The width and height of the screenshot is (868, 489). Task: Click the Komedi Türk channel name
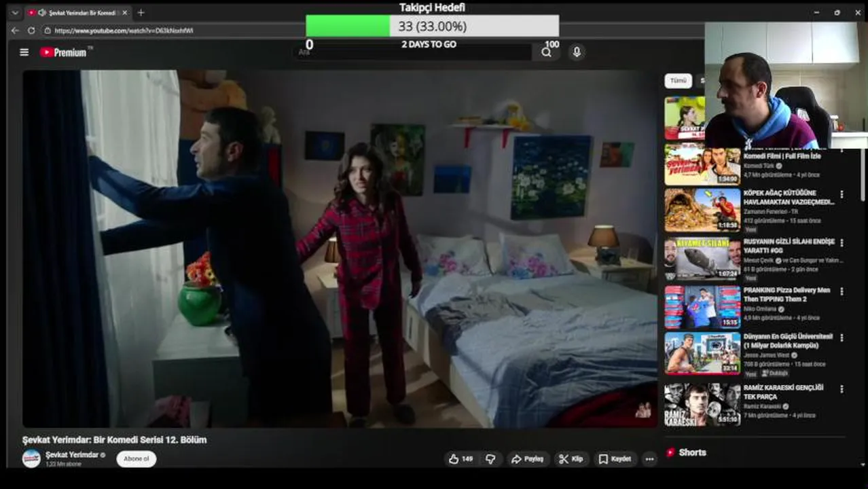[759, 166]
